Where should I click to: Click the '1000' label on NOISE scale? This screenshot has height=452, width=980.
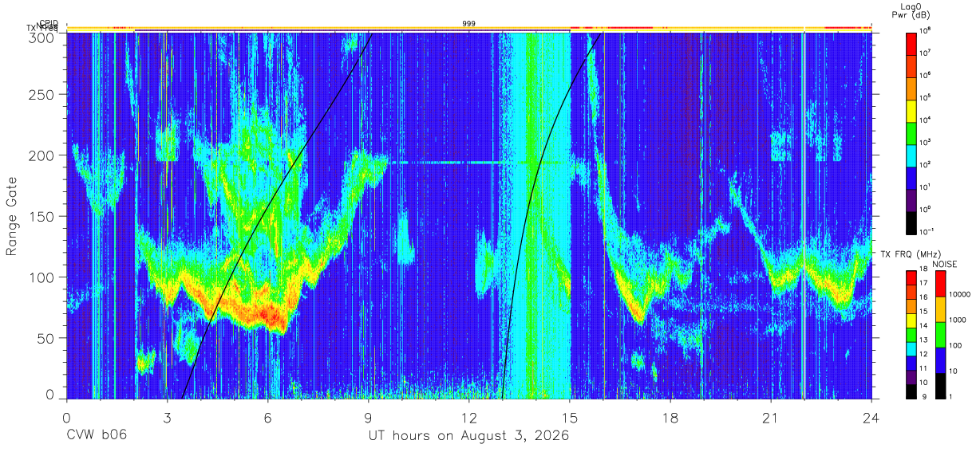click(958, 320)
